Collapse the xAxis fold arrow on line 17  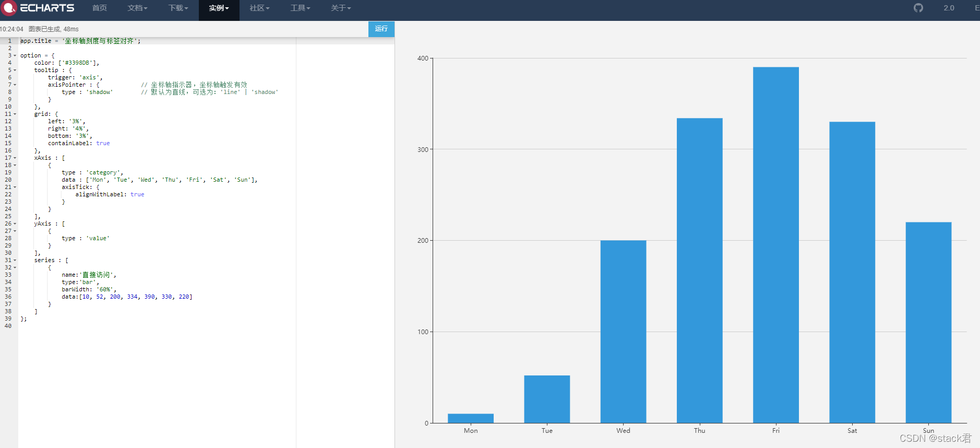(15, 158)
